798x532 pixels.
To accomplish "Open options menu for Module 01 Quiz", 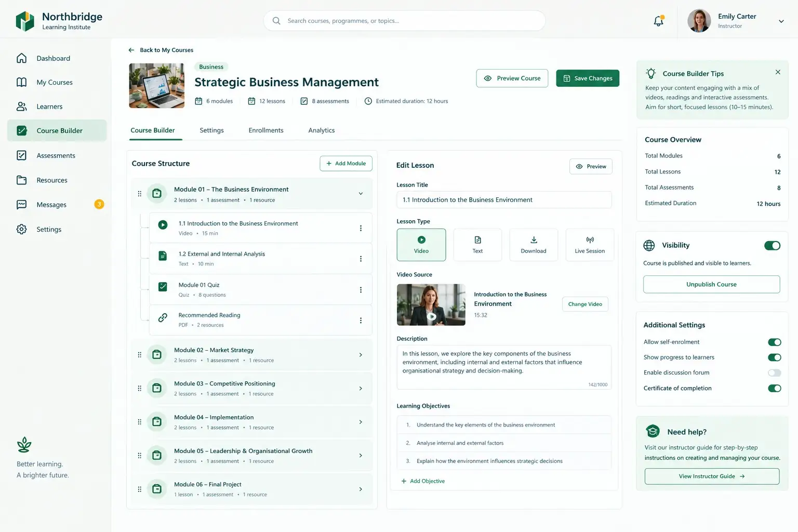I will point(361,290).
